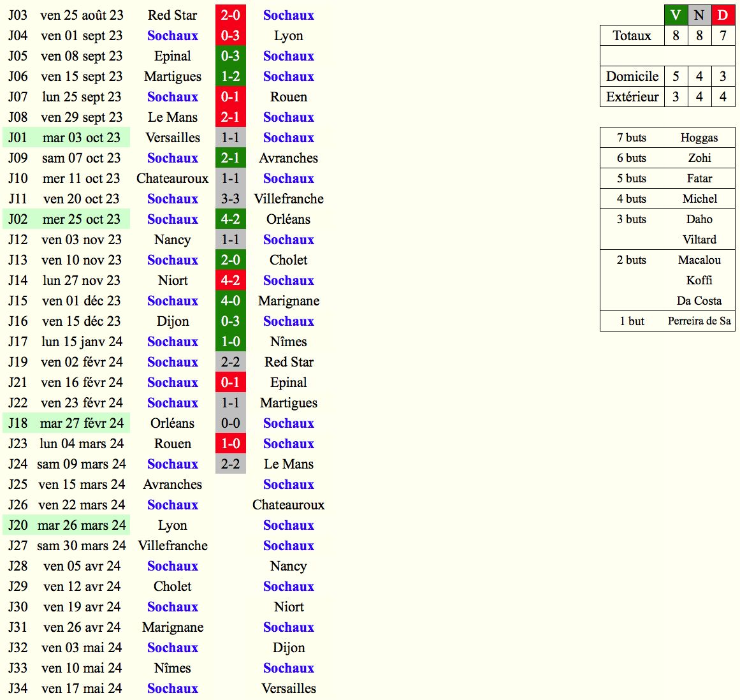Select scorer Michel
Viewport: 740px width, 700px height.
pos(699,199)
